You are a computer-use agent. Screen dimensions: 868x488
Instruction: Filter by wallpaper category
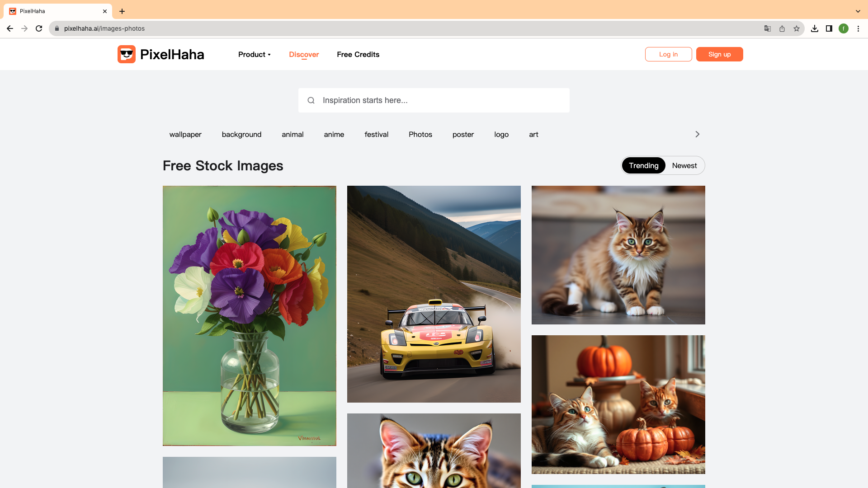185,134
